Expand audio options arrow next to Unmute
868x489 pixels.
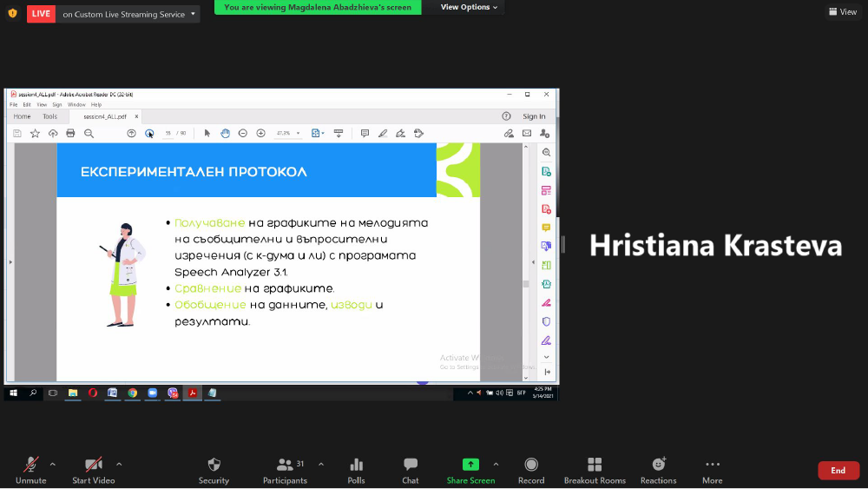point(53,464)
